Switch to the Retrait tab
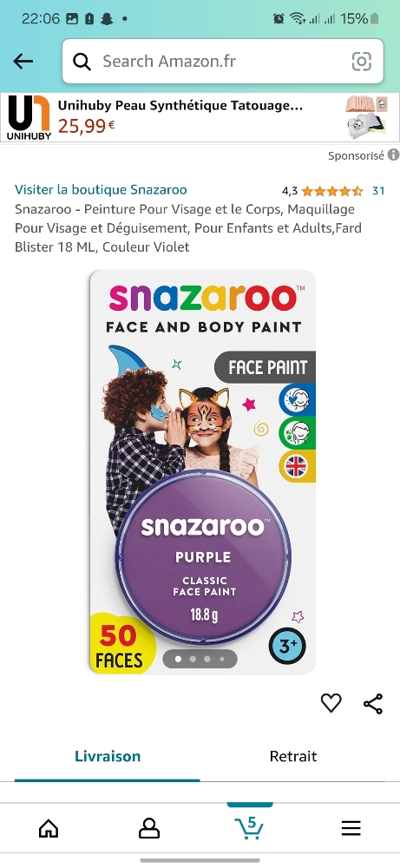The height and width of the screenshot is (868, 400). pyautogui.click(x=292, y=756)
